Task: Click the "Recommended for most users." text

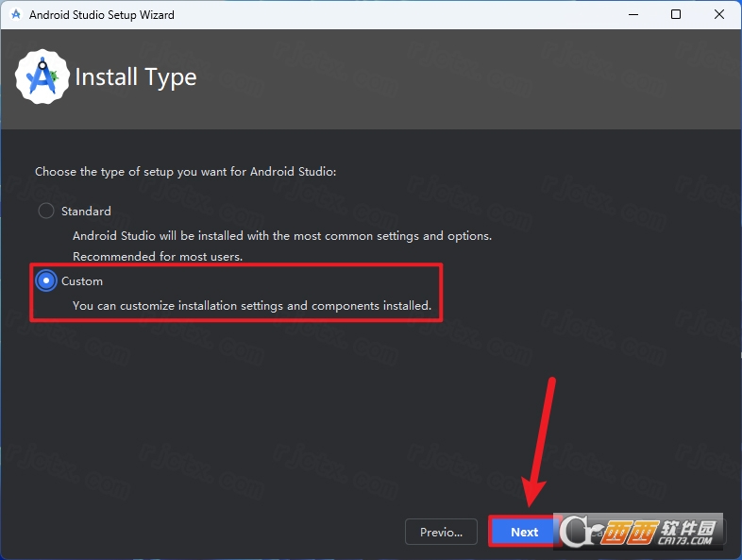Action: point(158,257)
